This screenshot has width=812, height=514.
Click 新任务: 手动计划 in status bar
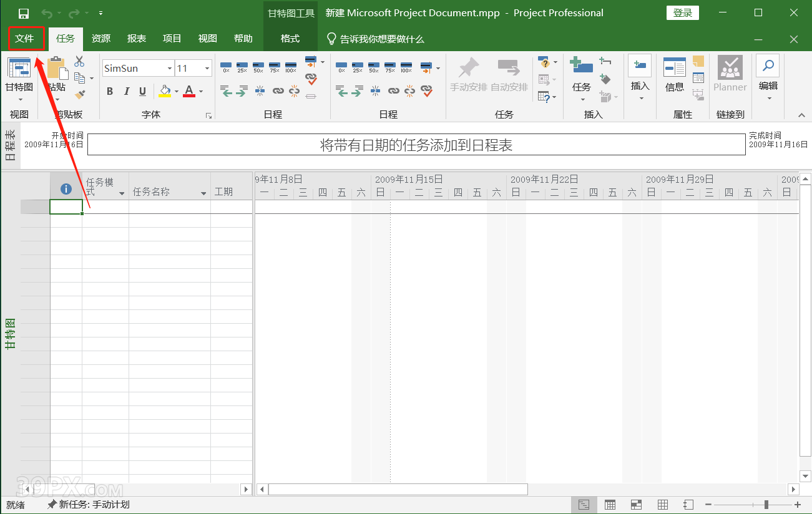tap(89, 505)
